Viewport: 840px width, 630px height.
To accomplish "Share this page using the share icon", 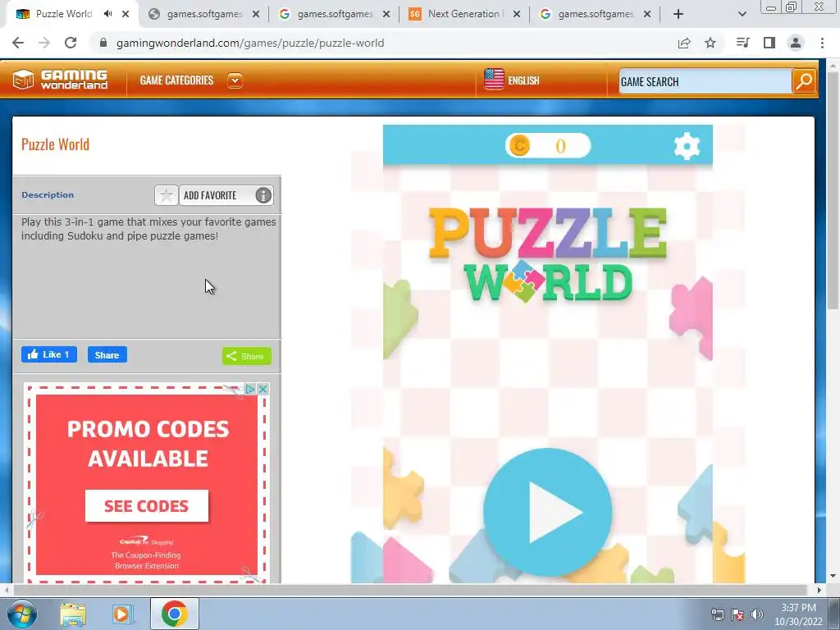I will (684, 43).
